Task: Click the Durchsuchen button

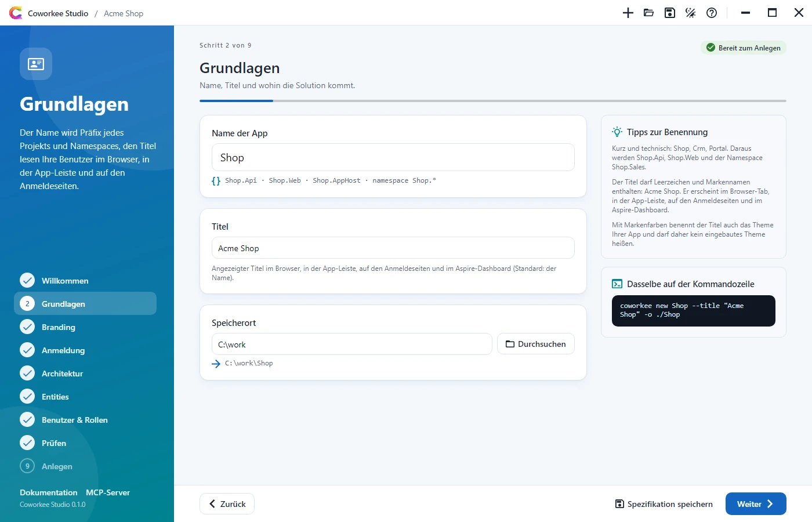Action: coord(536,344)
